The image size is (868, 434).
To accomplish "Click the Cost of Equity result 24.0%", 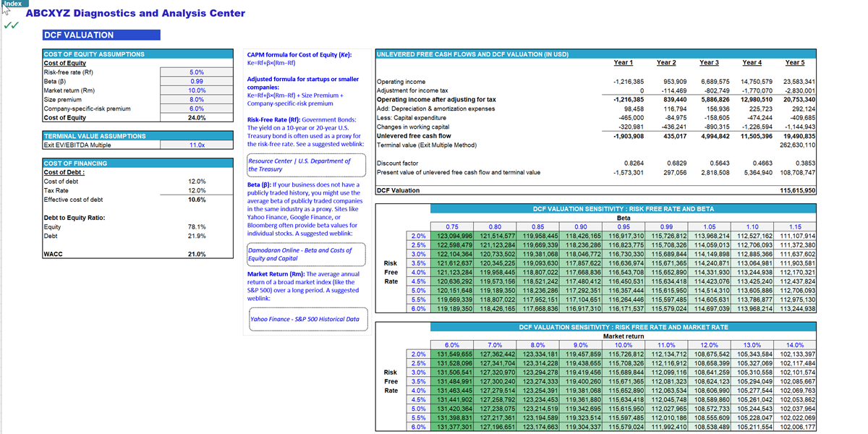I will [x=197, y=118].
